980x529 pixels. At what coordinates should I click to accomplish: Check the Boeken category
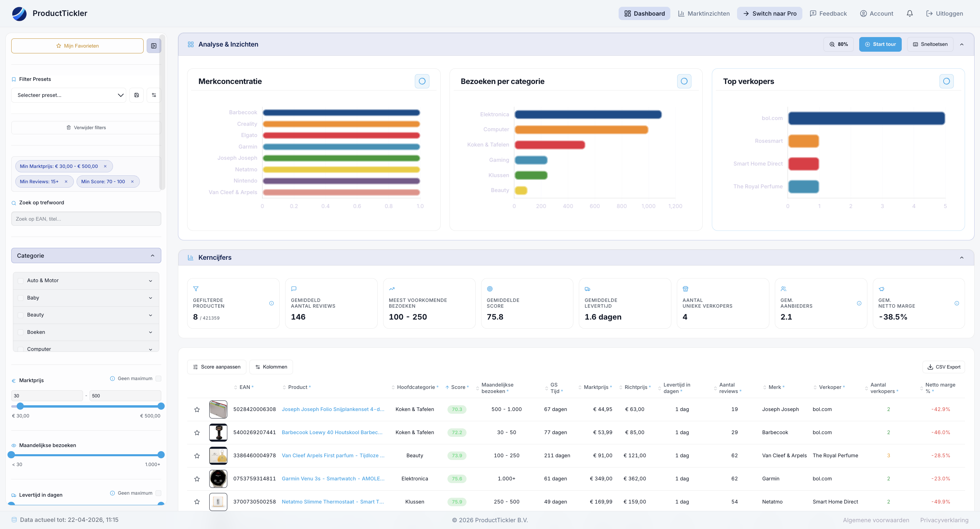(21, 332)
